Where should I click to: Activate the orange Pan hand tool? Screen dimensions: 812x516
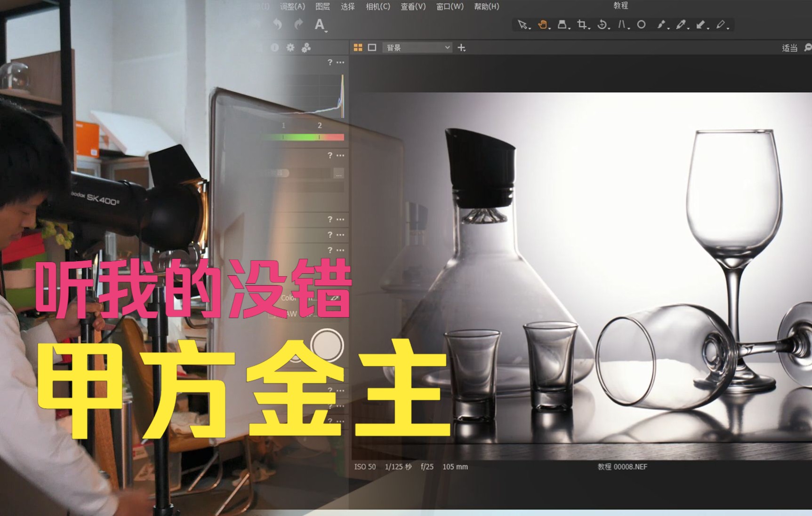click(543, 24)
